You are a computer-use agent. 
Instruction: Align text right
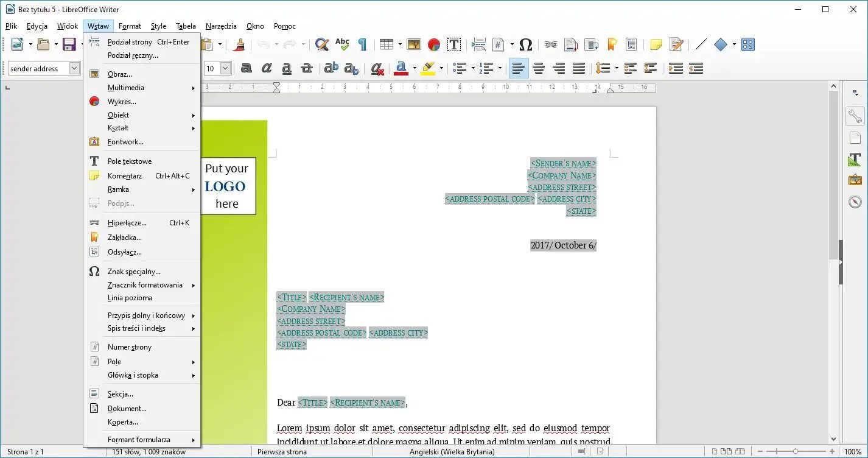point(559,68)
